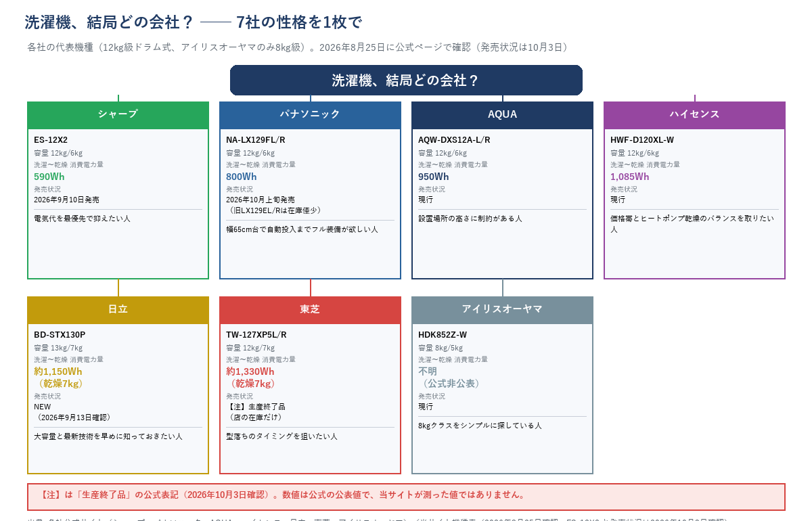The width and height of the screenshot is (812, 521).
Task: Click the page title 7社の性格を1枚で
Action: [299, 22]
